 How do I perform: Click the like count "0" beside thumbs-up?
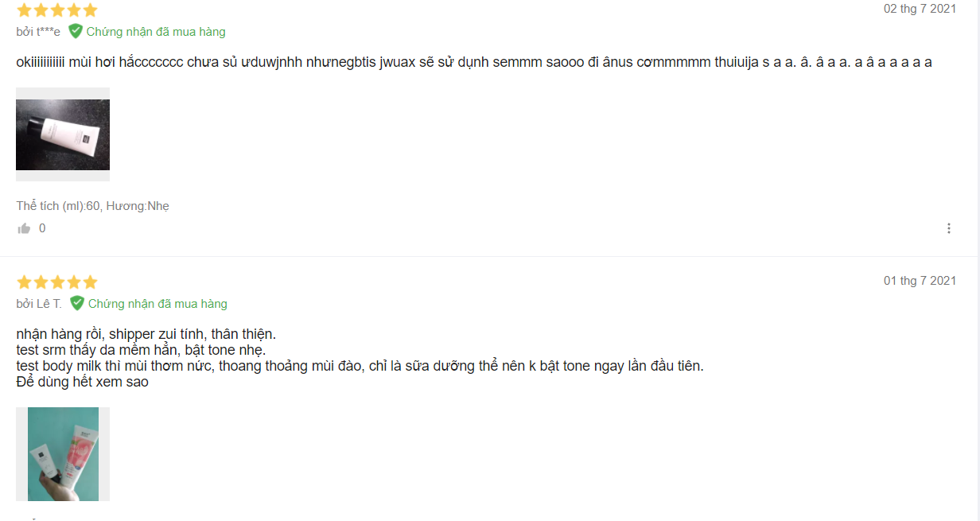tap(42, 228)
